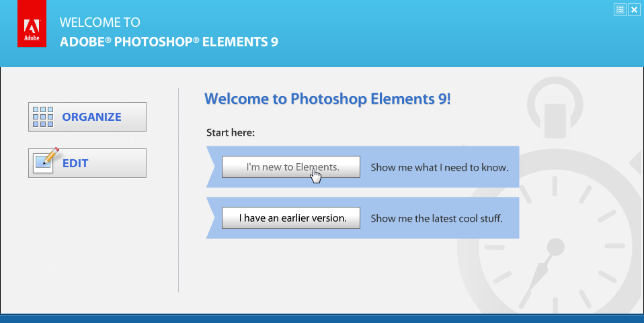Launch the editor via the EDIT label
The image size is (644, 323).
pyautogui.click(x=75, y=163)
